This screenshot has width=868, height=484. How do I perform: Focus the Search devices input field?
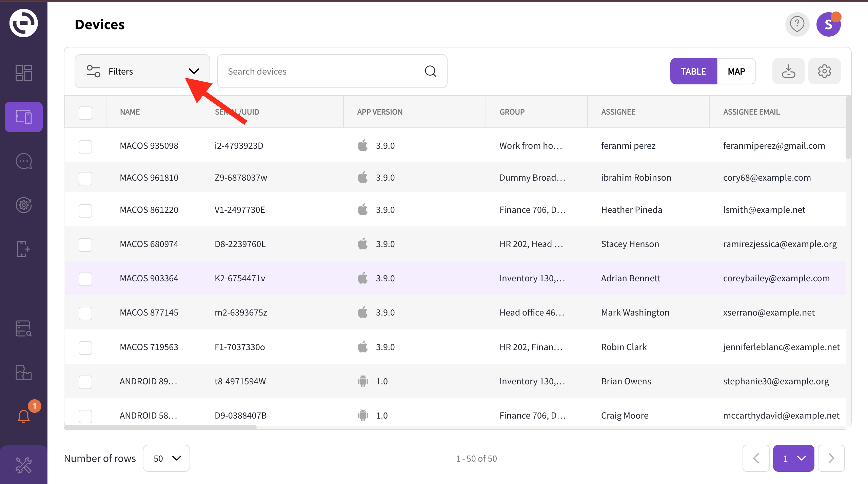(x=332, y=71)
